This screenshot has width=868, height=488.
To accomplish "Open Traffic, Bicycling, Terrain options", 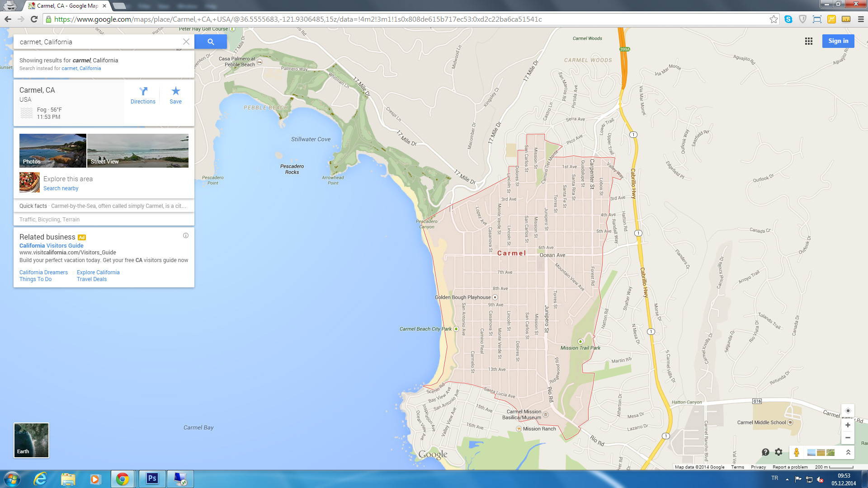I will click(x=50, y=220).
